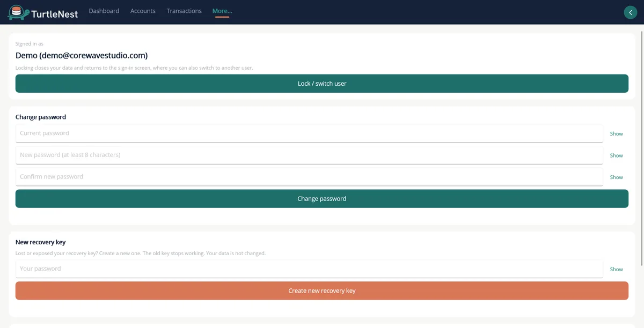Open the Dashboard tab
The width and height of the screenshot is (644, 328).
coord(104,11)
